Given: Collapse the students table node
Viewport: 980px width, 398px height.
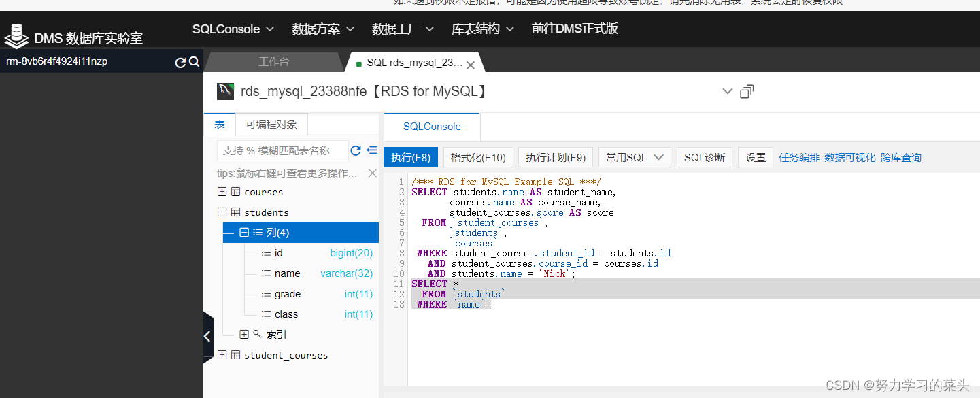Looking at the screenshot, I should click(222, 212).
